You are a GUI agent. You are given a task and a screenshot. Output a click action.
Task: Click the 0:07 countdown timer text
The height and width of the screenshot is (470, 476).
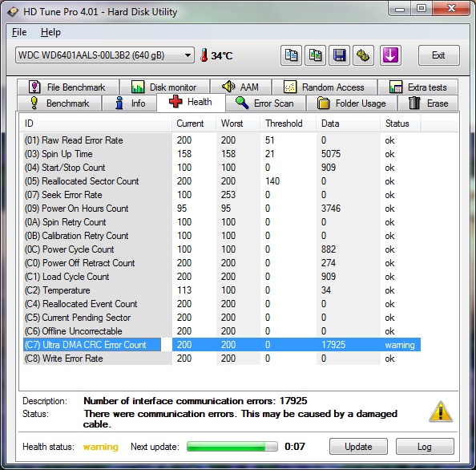[295, 446]
